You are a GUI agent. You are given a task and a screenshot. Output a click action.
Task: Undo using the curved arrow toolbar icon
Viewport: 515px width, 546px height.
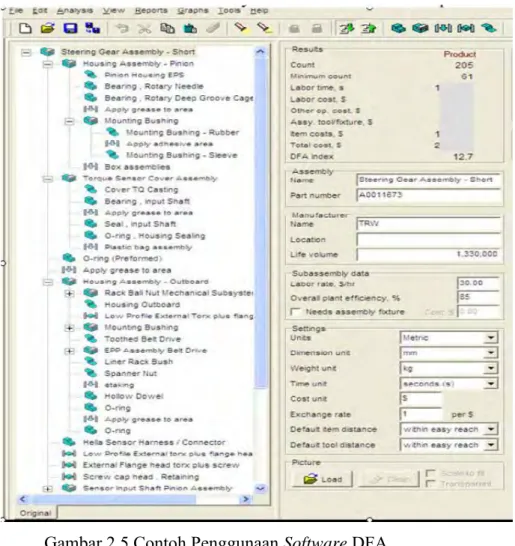[122, 28]
